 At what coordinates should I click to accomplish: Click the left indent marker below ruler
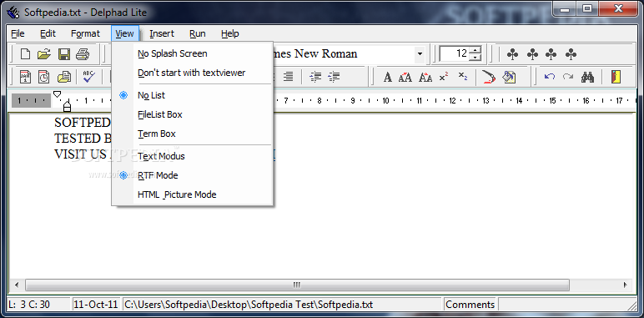click(x=67, y=107)
